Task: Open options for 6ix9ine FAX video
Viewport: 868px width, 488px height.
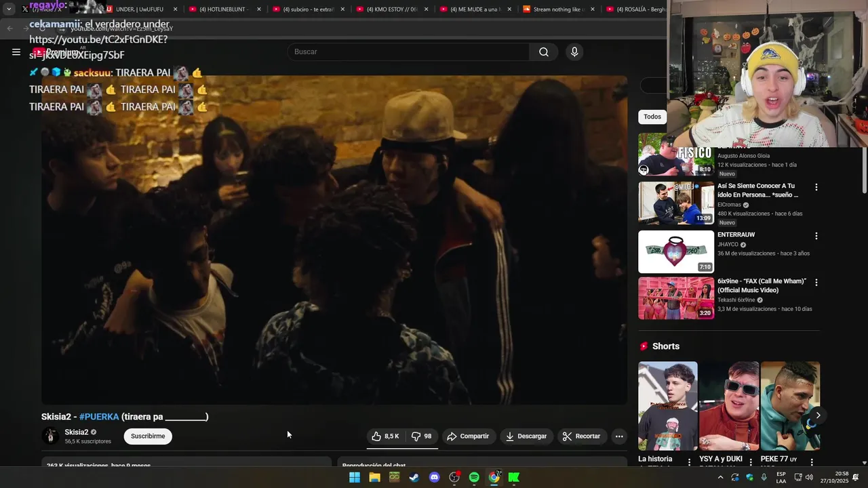Action: click(x=816, y=283)
